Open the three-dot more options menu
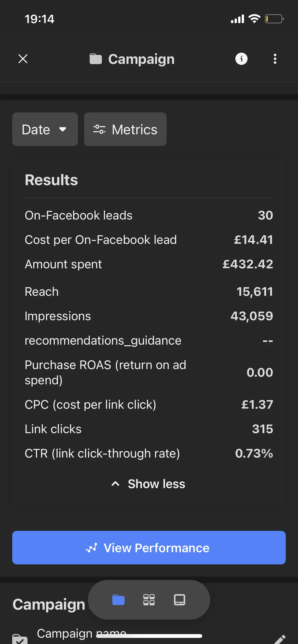Viewport: 298px width, 644px height. [x=275, y=59]
